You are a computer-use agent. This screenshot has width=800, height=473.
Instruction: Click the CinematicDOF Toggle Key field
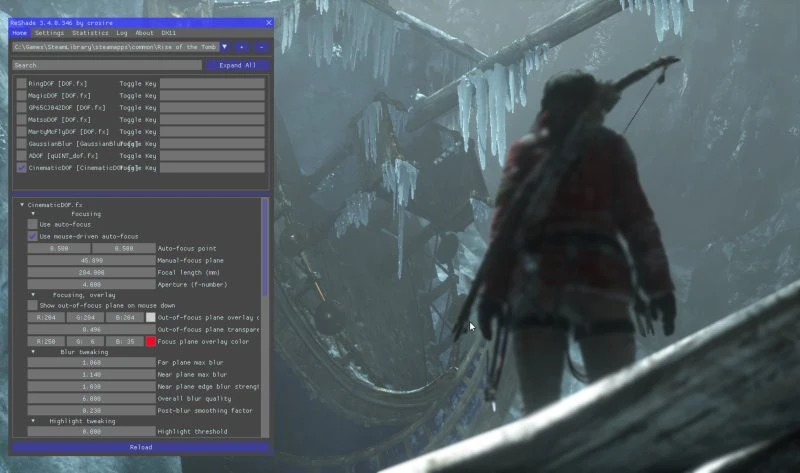pyautogui.click(x=212, y=168)
